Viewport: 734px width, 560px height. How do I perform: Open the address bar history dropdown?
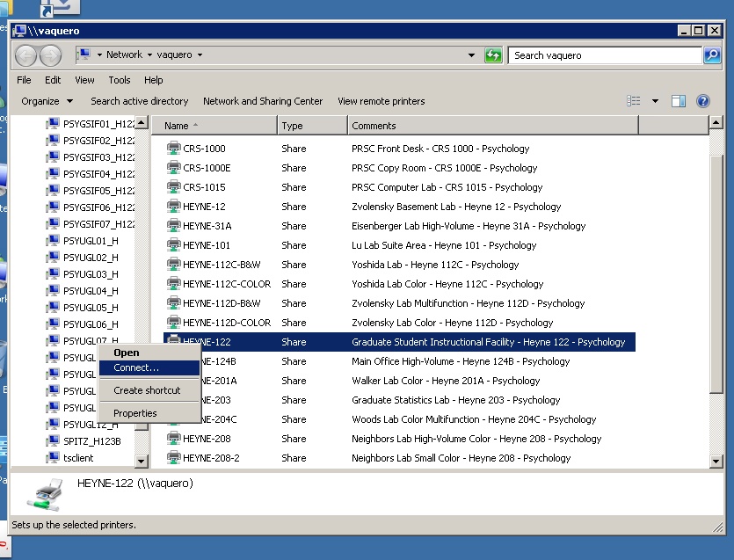tap(472, 55)
